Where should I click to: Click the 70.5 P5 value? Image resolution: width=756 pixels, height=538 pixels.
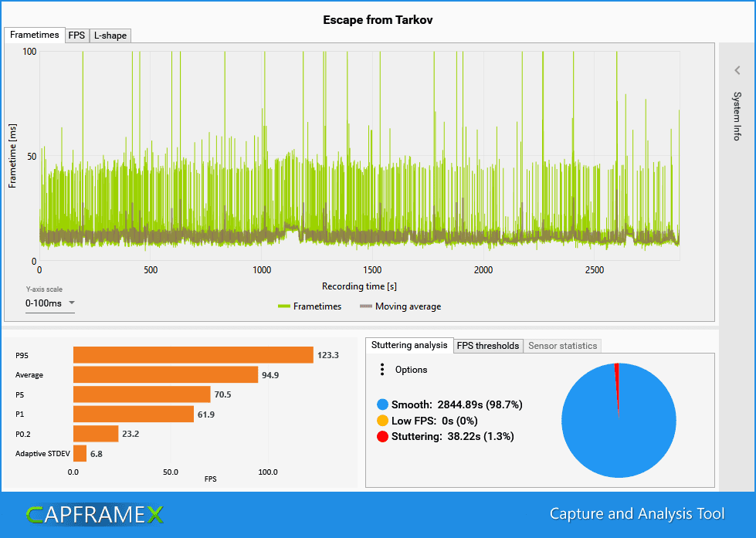click(x=222, y=395)
